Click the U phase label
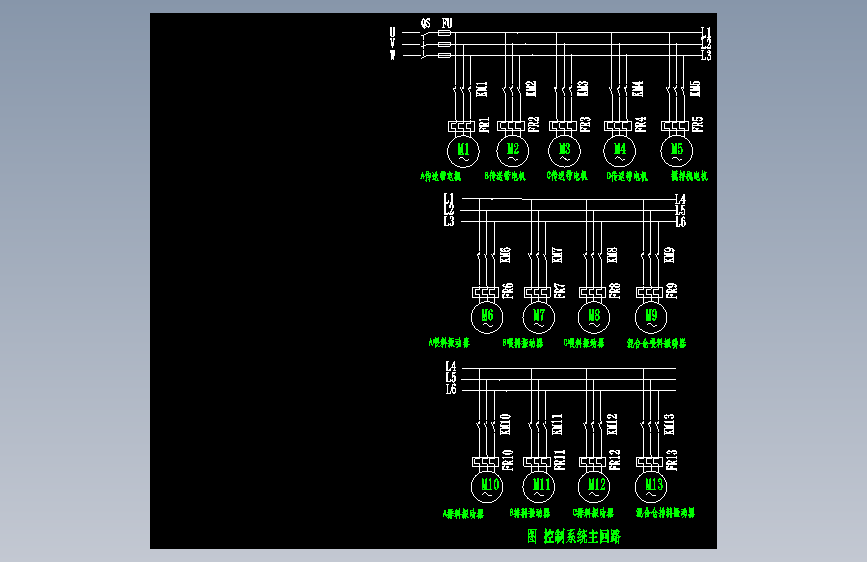Image resolution: width=867 pixels, height=562 pixels. coord(393,32)
